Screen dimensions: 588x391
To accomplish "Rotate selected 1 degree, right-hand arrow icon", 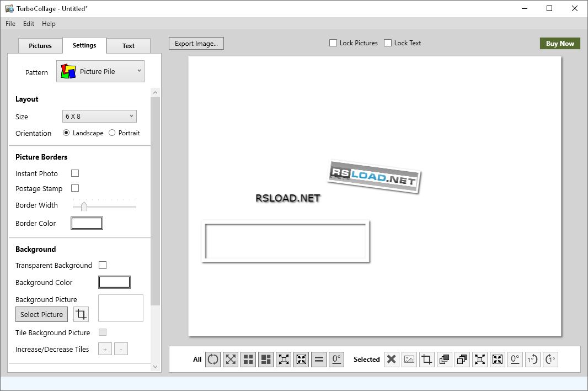I will coord(532,360).
